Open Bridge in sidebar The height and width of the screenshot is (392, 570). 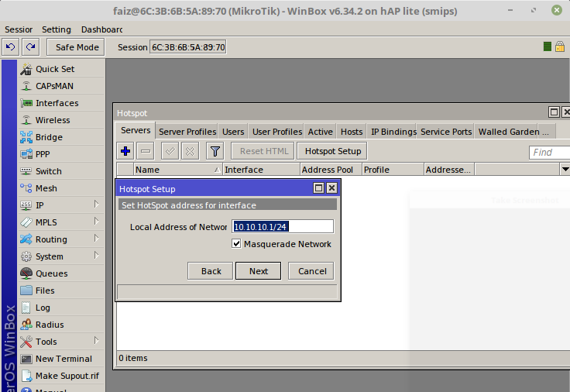coord(61,137)
